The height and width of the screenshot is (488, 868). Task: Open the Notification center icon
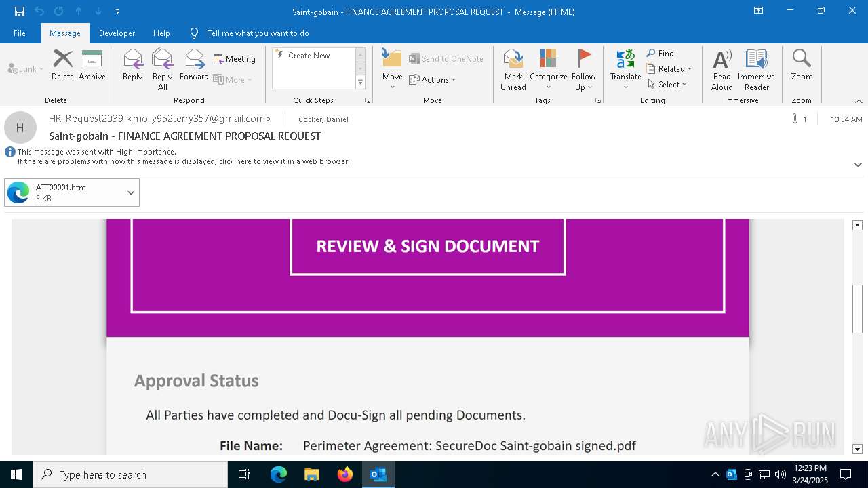(846, 474)
